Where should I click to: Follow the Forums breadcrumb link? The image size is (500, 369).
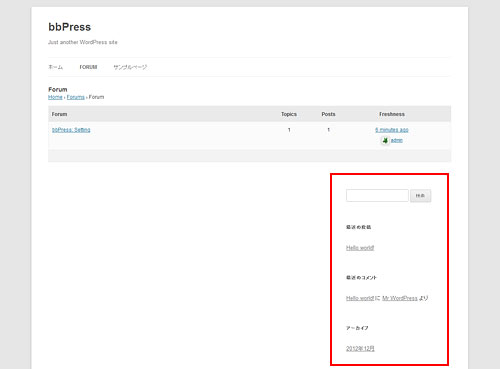pos(75,97)
